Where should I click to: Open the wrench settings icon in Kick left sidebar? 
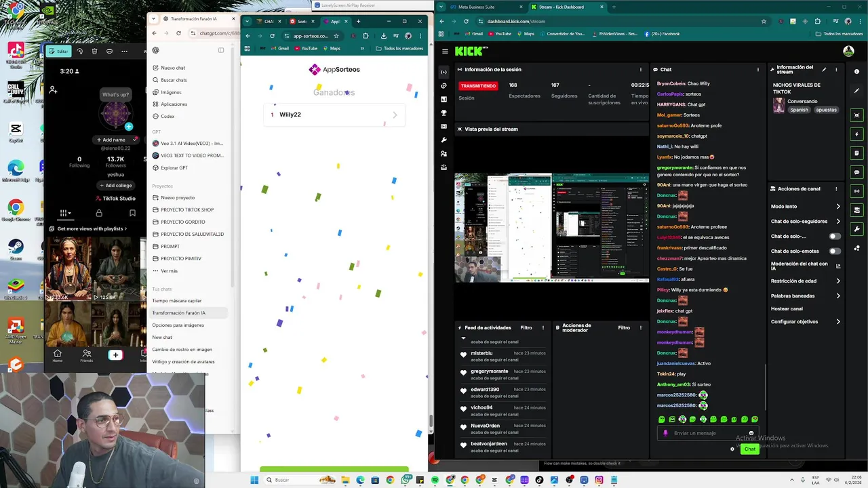click(x=443, y=140)
